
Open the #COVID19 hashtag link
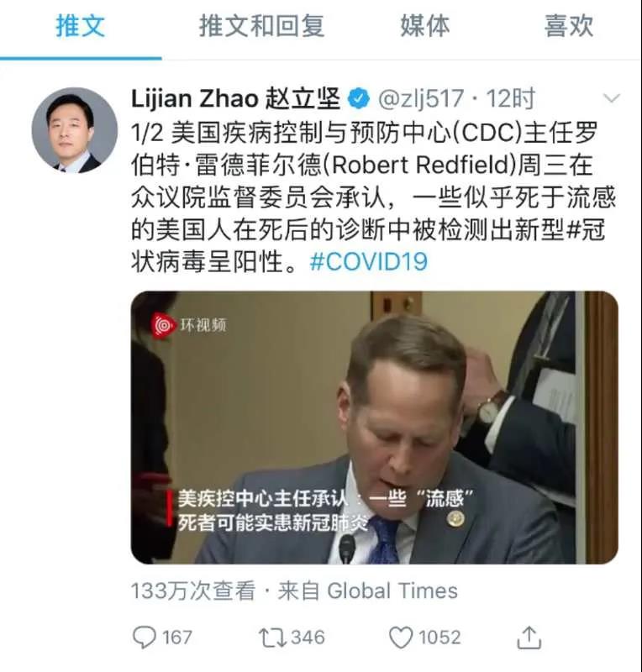click(368, 261)
